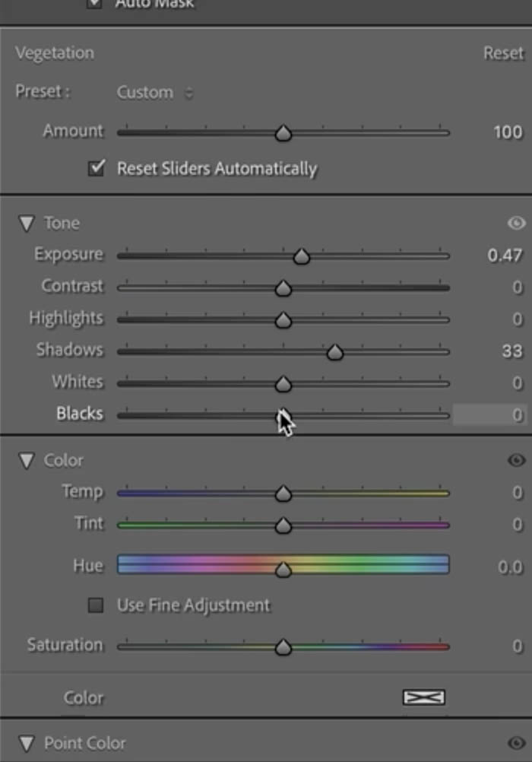
Task: Click the Hue rainbow slider handle
Action: [283, 569]
